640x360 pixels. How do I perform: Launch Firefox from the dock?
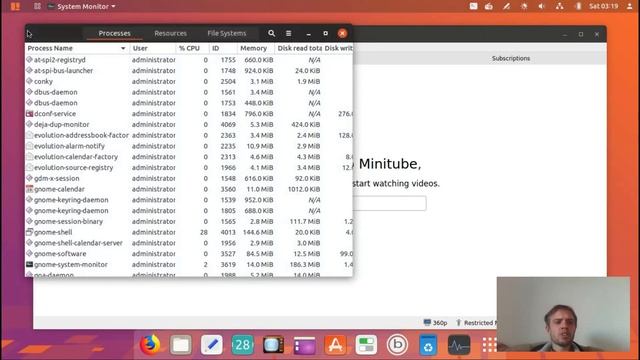click(x=150, y=345)
